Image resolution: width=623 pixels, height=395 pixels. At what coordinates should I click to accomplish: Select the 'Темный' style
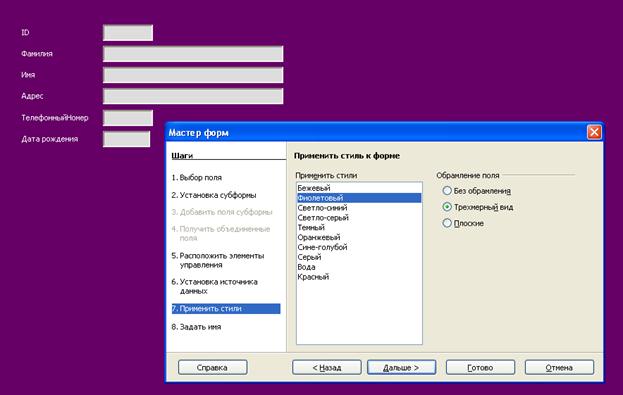[x=359, y=227]
